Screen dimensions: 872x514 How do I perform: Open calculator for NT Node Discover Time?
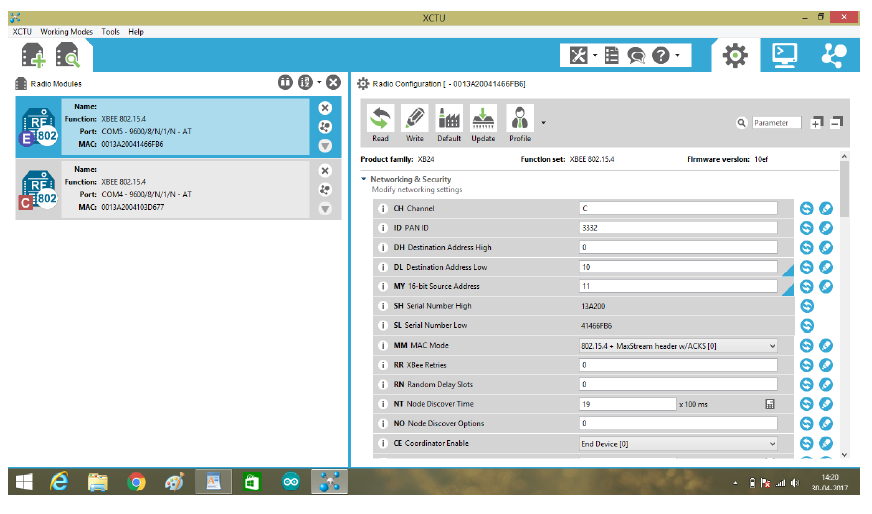(x=770, y=404)
